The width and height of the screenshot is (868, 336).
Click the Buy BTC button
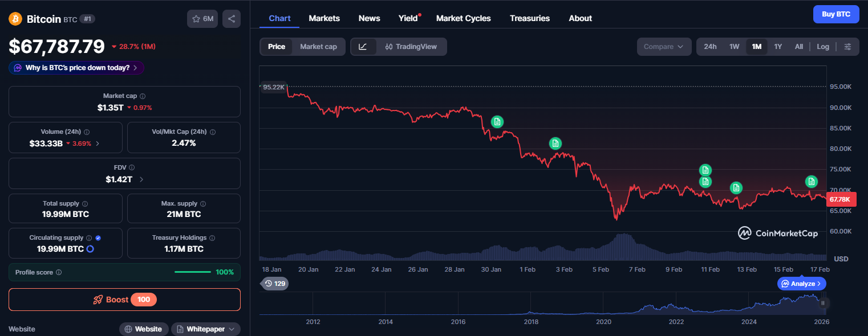point(836,14)
